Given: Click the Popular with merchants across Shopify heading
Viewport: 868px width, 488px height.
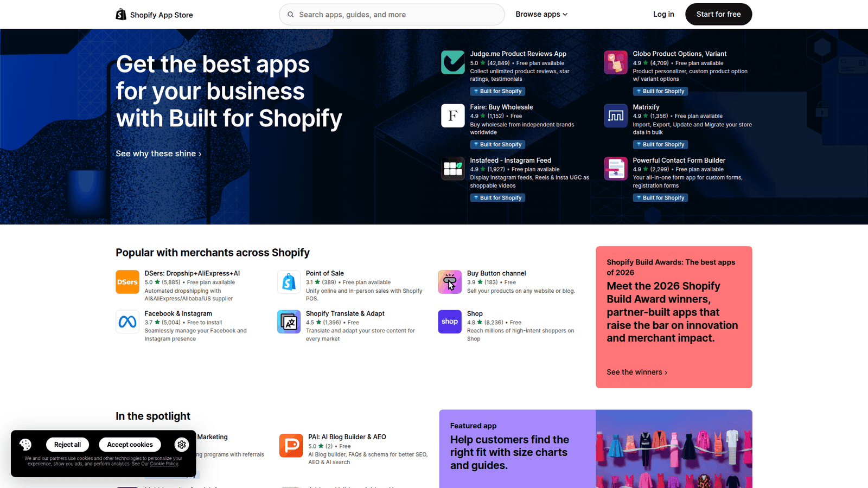Looking at the screenshot, I should [x=213, y=253].
